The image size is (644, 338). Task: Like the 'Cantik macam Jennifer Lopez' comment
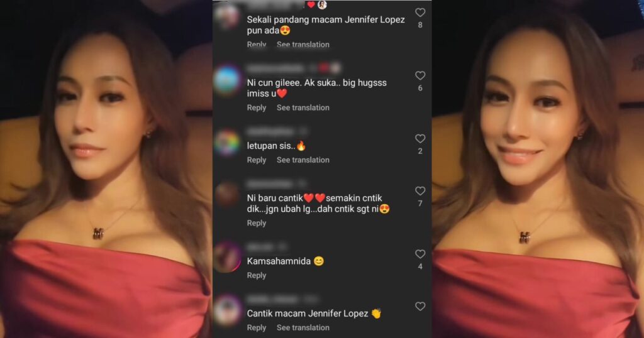[x=419, y=306]
